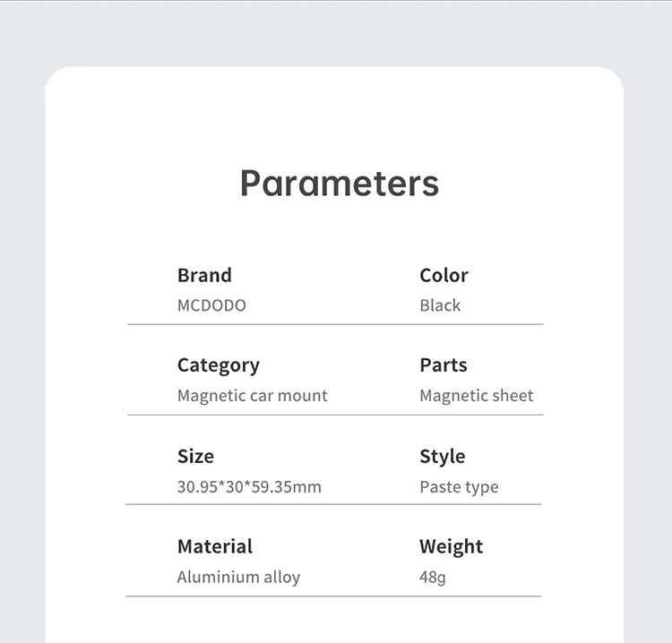Click the 48g weight value
672x643 pixels.
[x=433, y=578]
